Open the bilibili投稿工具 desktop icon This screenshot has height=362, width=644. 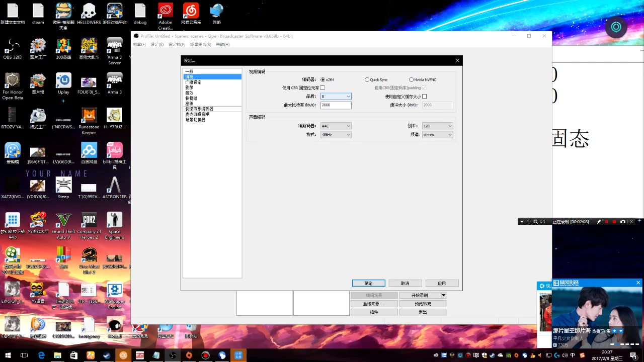click(x=114, y=156)
